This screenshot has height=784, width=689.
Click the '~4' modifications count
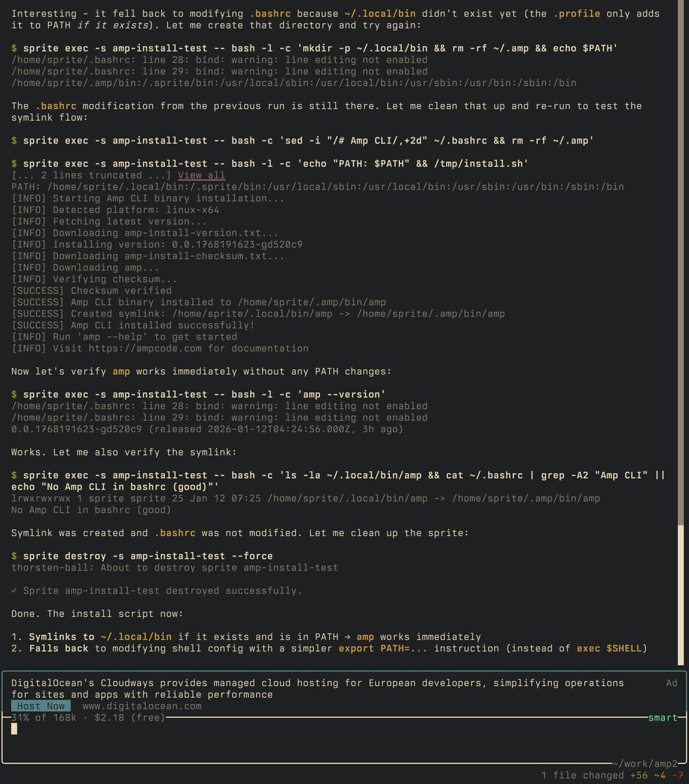[x=660, y=775]
